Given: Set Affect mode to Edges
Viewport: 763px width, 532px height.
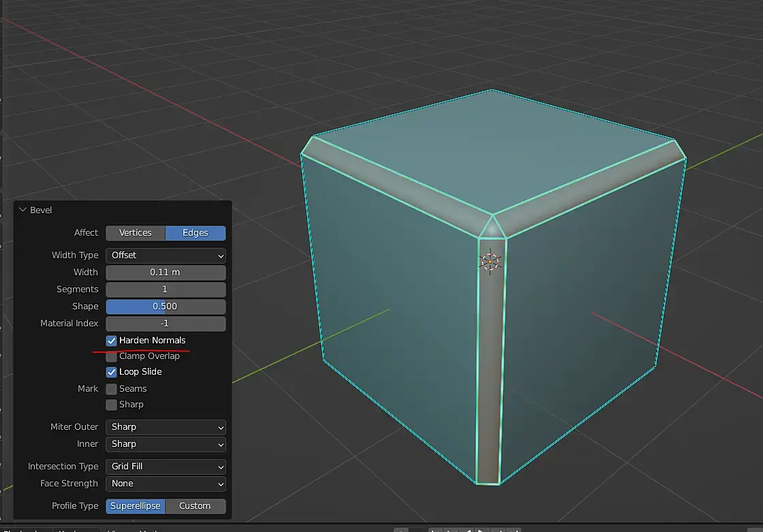Looking at the screenshot, I should pyautogui.click(x=196, y=233).
